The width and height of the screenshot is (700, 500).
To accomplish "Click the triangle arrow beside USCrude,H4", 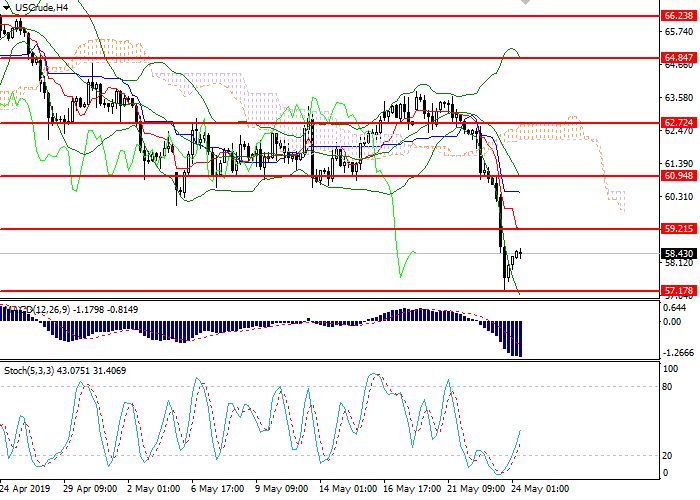I will tap(8, 7).
